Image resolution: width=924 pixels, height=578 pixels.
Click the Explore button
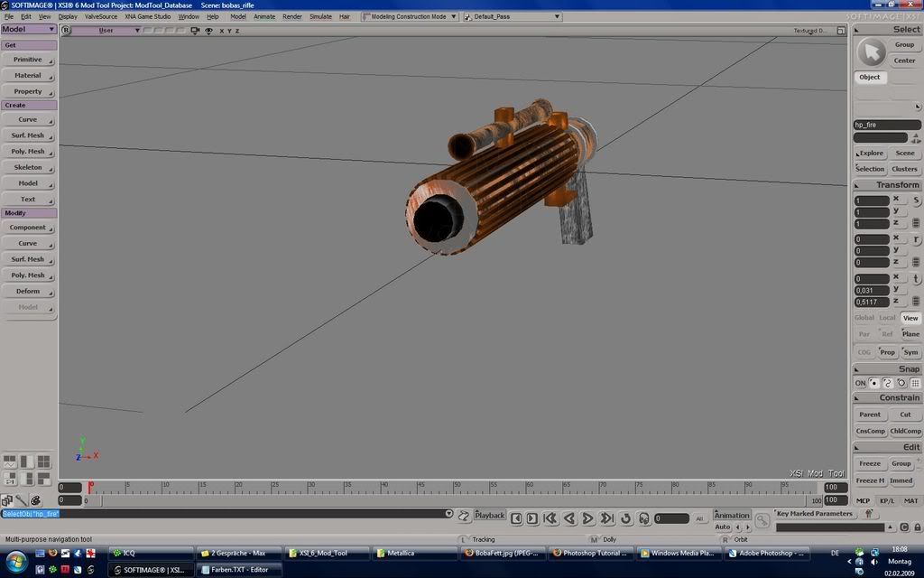[x=871, y=154]
